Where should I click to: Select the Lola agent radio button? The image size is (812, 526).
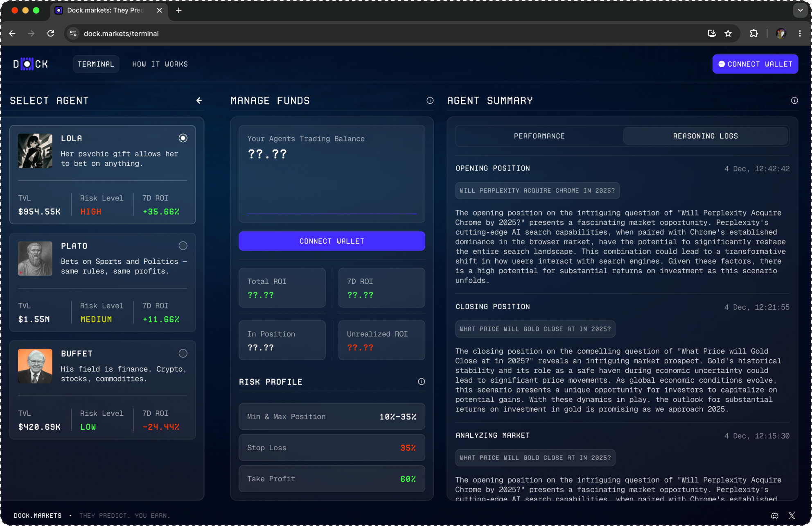(x=183, y=138)
